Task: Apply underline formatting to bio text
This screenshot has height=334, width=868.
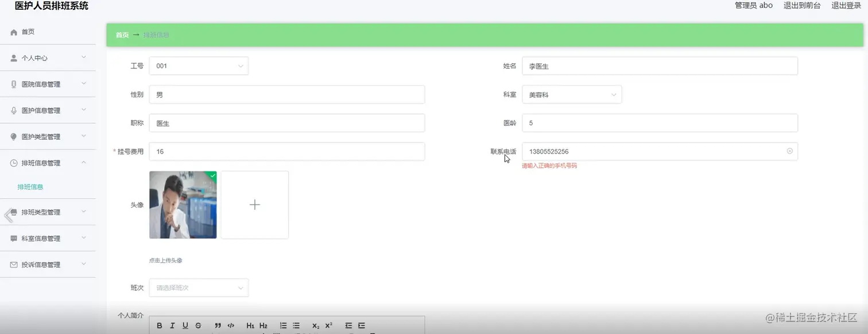Action: coord(185,325)
